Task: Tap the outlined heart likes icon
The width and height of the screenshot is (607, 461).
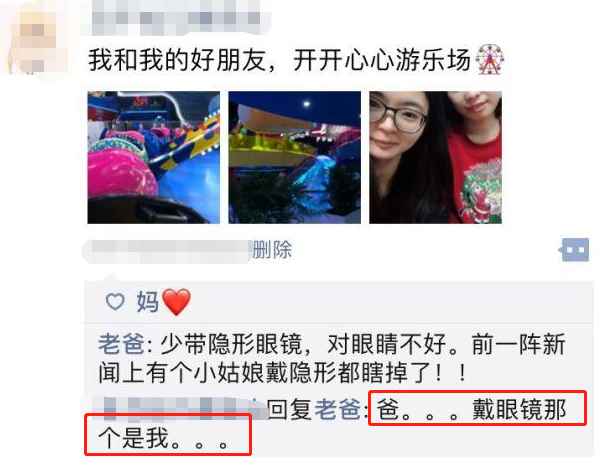Action: 115,302
